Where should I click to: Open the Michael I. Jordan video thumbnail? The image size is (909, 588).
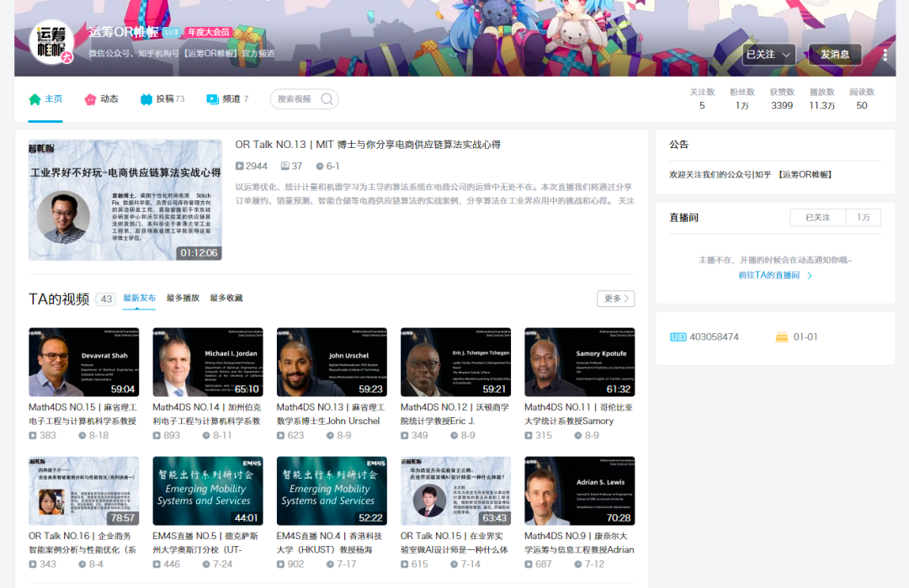click(208, 362)
